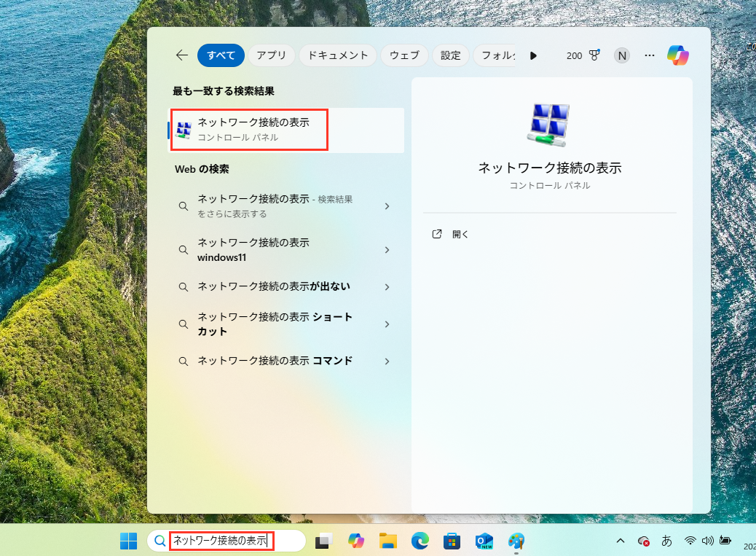Open Microsoft Edge from the taskbar
The image size is (756, 556).
[x=420, y=541]
